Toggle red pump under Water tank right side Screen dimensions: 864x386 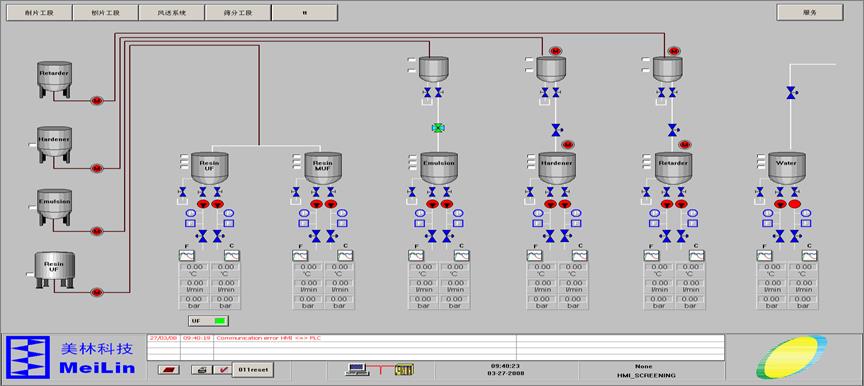[x=794, y=204]
